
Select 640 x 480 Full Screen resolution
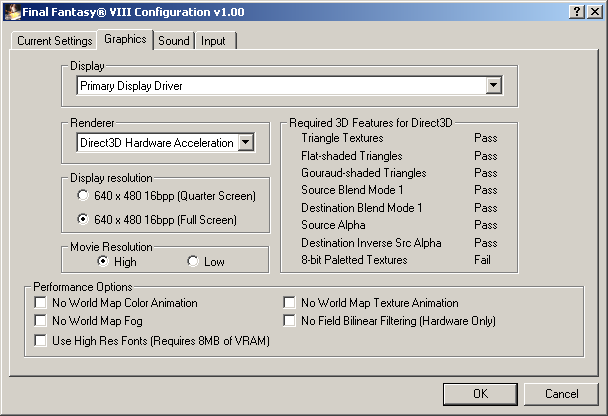[83, 219]
